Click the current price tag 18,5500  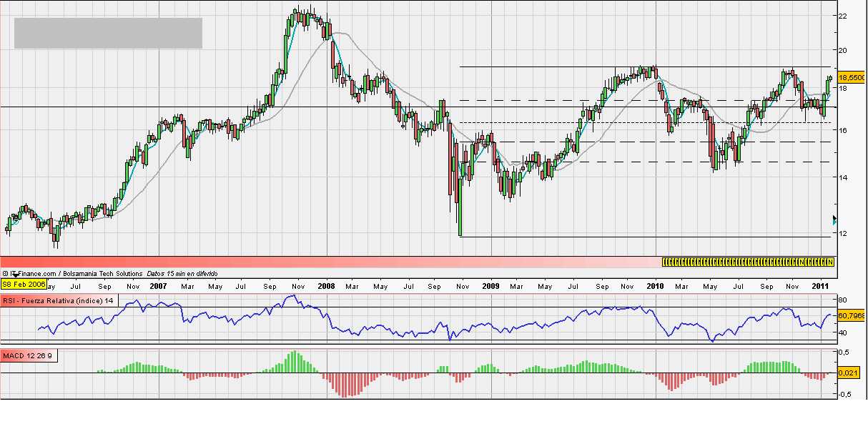tap(852, 77)
